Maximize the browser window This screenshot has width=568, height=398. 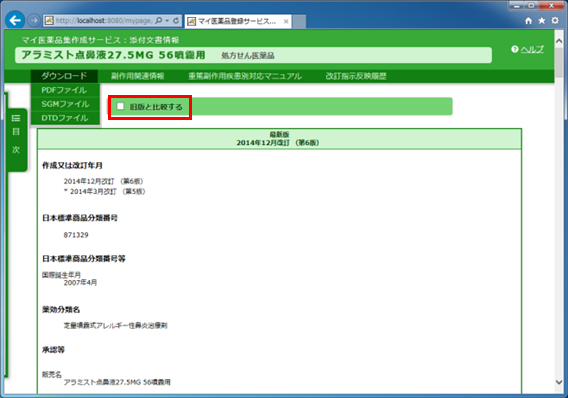click(531, 6)
